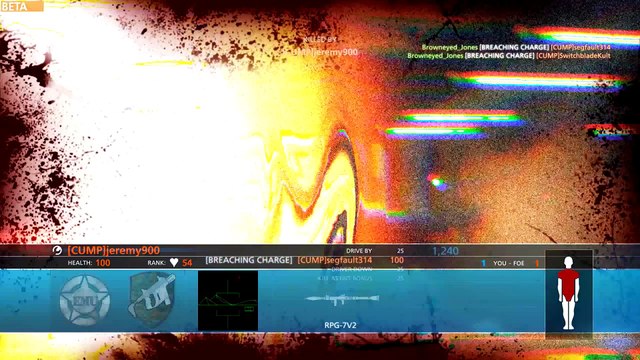Screen dimensions: 640x360
Task: Click the HEALTH: 100 readout
Action: coord(89,263)
